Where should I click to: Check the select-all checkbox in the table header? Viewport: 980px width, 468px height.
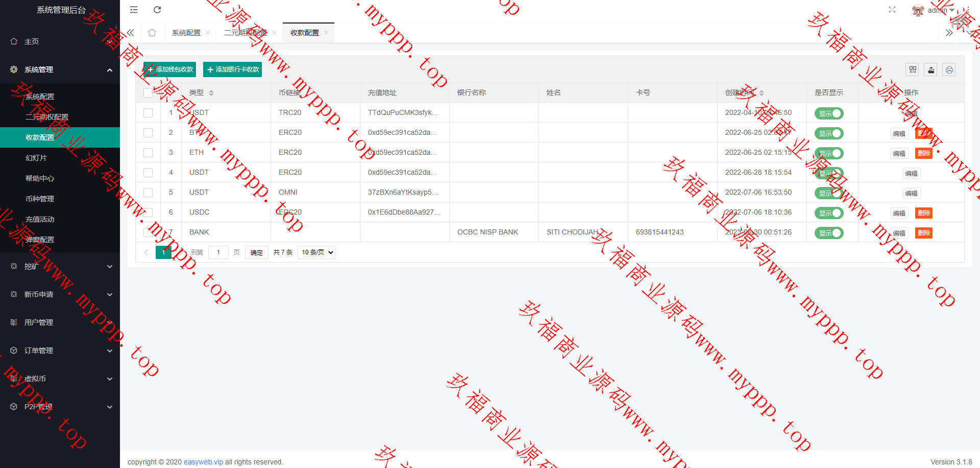pos(148,92)
